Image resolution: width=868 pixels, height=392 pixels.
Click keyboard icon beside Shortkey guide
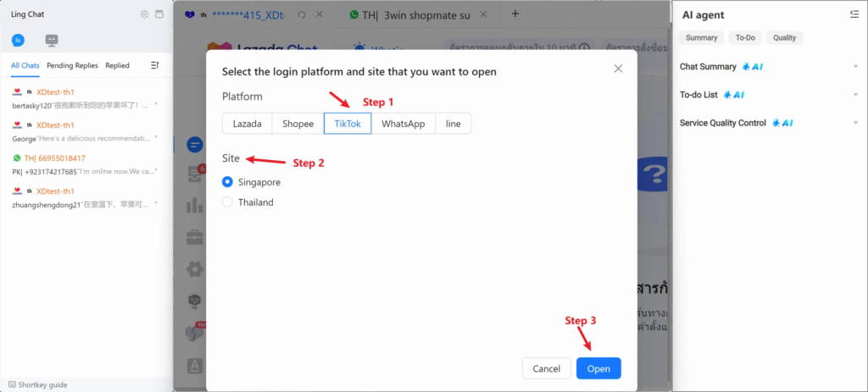[12, 384]
